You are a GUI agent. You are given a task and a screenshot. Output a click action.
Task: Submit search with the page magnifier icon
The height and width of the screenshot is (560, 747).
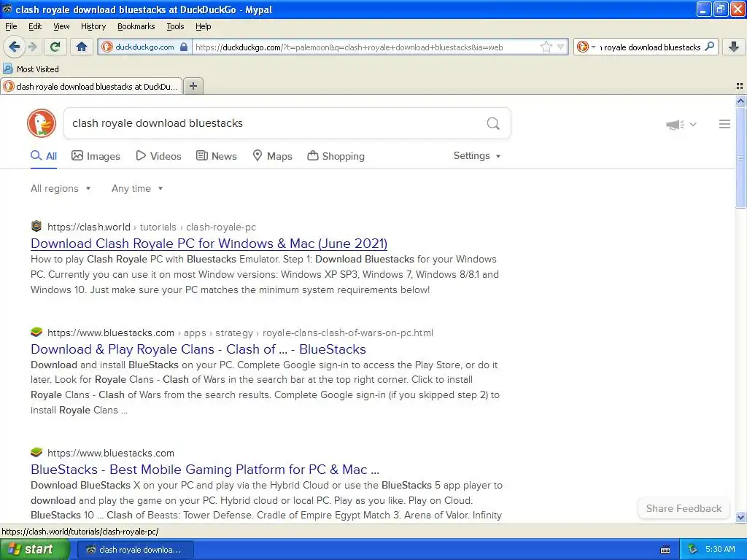[x=493, y=124]
